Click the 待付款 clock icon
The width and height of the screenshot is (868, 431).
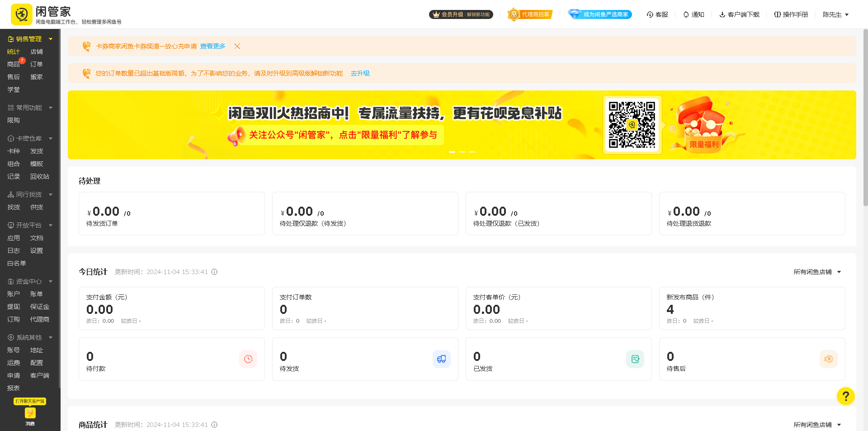point(248,359)
